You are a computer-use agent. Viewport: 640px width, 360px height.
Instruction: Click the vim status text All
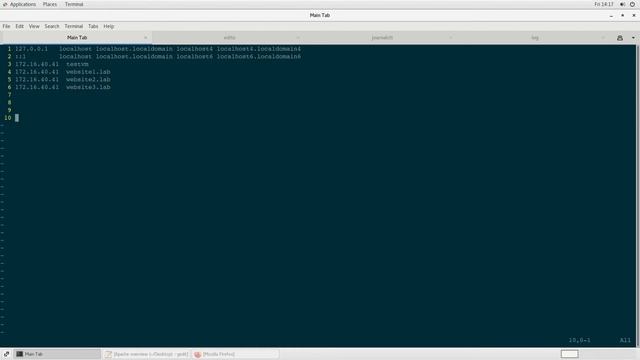[x=625, y=340]
